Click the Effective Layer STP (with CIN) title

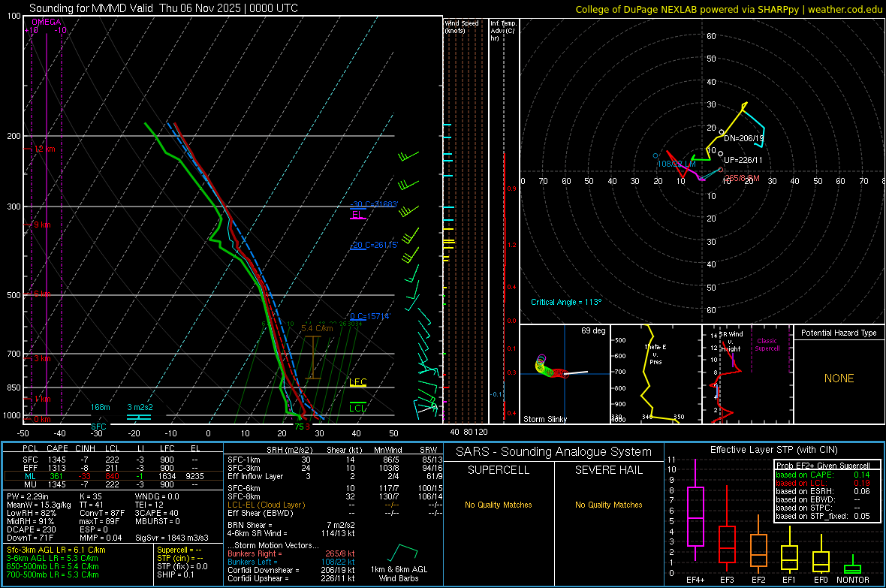[x=773, y=450]
